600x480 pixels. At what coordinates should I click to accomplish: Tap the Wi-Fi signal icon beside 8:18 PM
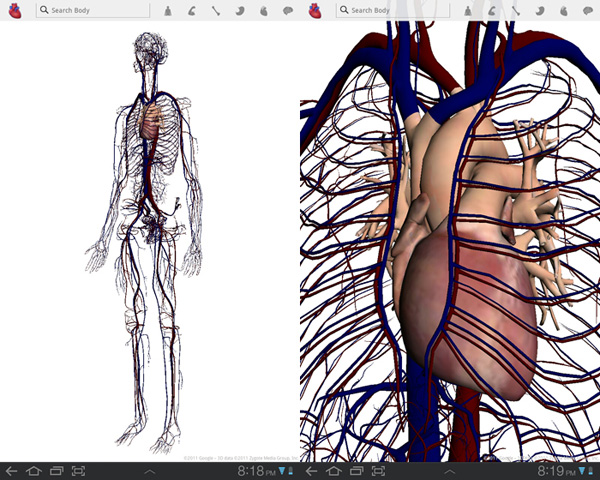[282, 471]
